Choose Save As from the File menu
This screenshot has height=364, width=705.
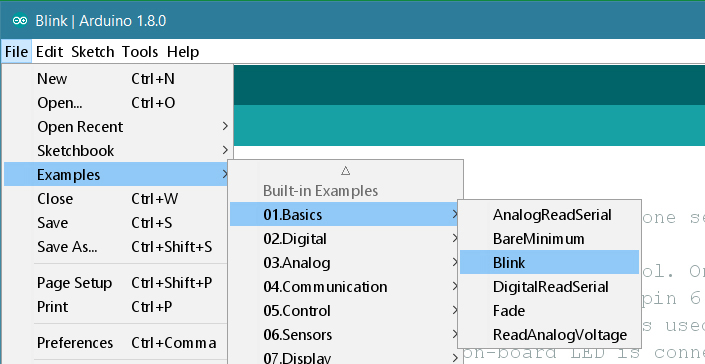(118, 247)
